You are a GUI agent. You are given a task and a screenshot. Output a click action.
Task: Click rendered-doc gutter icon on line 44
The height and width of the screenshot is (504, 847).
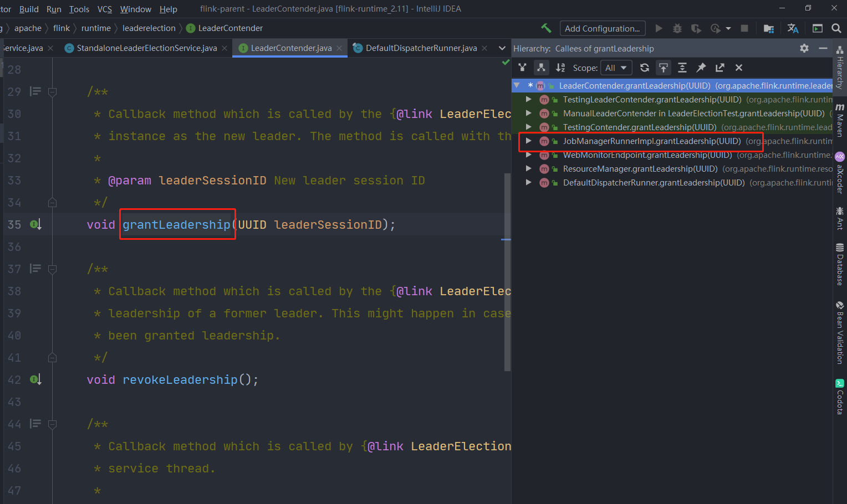point(35,424)
